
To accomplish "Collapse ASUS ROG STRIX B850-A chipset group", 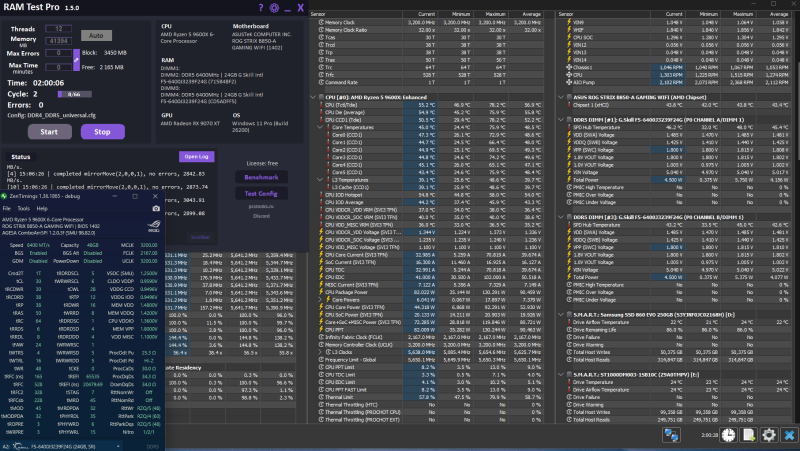I will (x=561, y=97).
